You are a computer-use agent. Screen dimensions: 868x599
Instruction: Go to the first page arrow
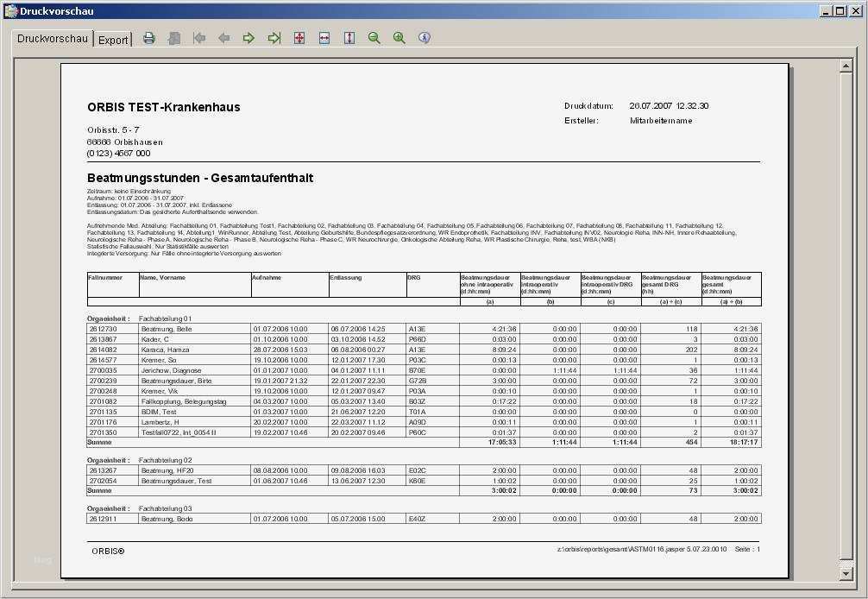point(198,38)
